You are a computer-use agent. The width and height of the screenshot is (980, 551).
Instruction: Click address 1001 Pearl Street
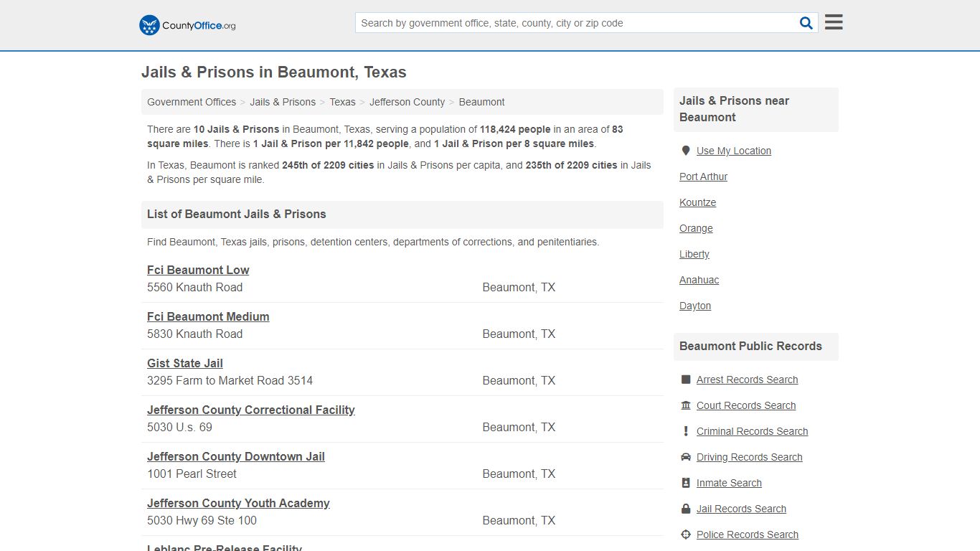192,474
